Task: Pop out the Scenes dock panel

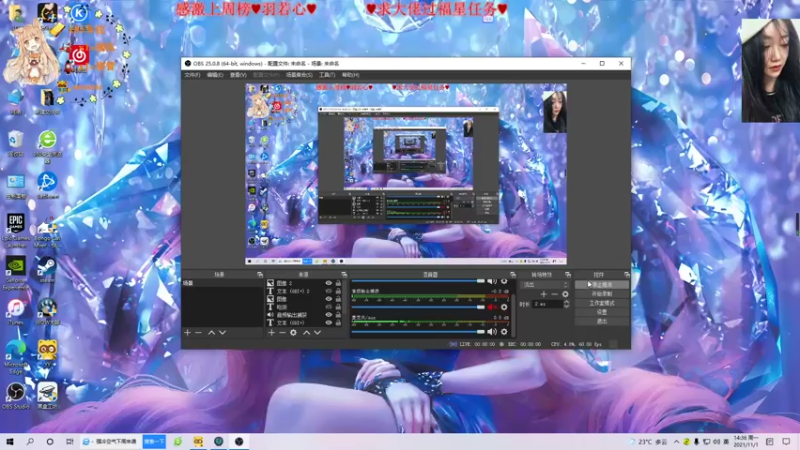Action: tap(260, 274)
